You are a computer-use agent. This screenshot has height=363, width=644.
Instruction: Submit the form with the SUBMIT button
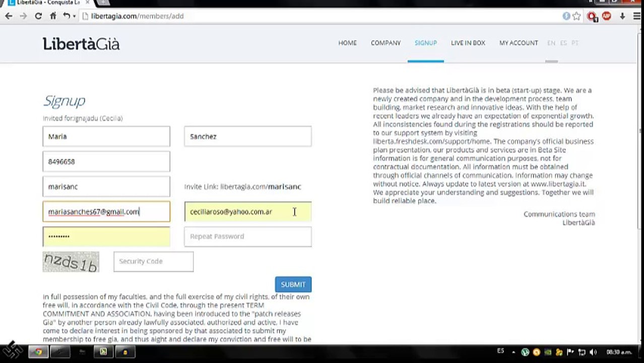pos(293,284)
